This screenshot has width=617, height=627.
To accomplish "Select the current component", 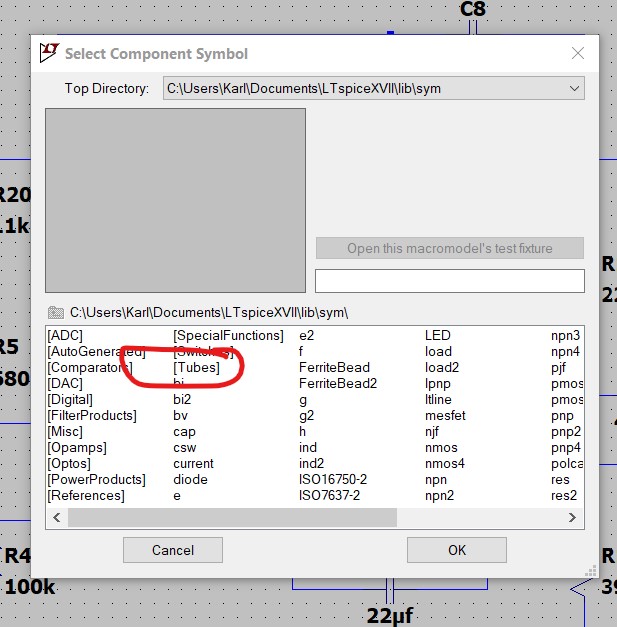I will pos(194,463).
